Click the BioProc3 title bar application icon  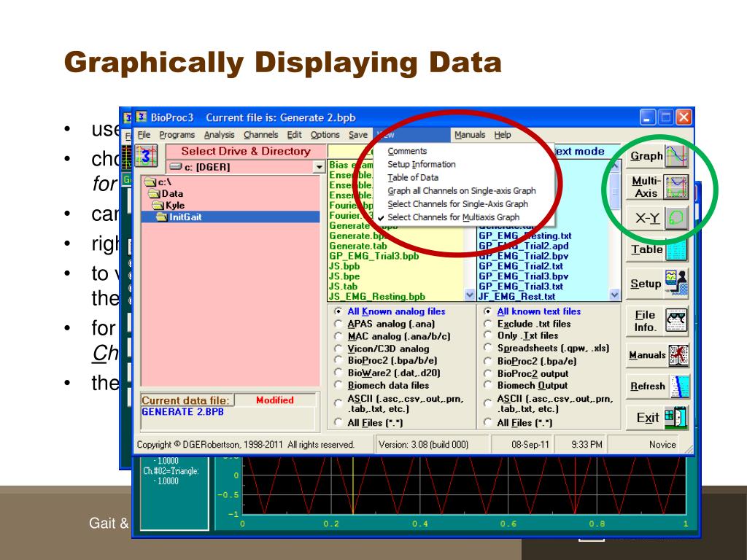point(141,117)
